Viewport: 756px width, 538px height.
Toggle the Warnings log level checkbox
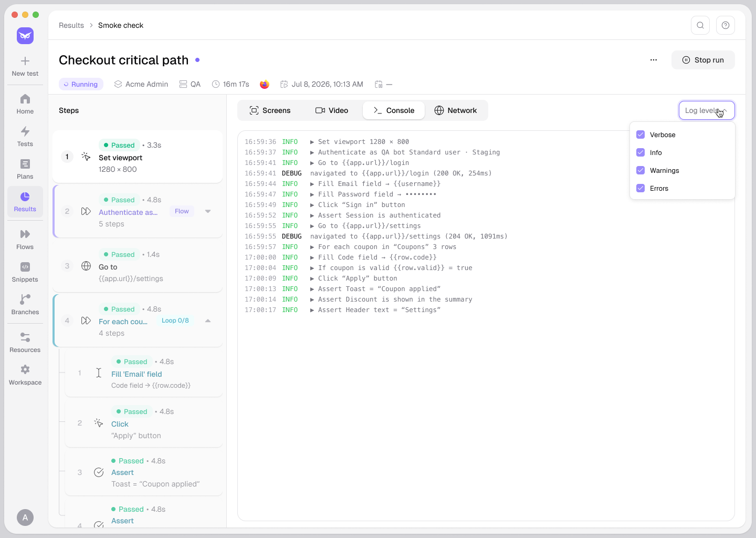coord(640,170)
